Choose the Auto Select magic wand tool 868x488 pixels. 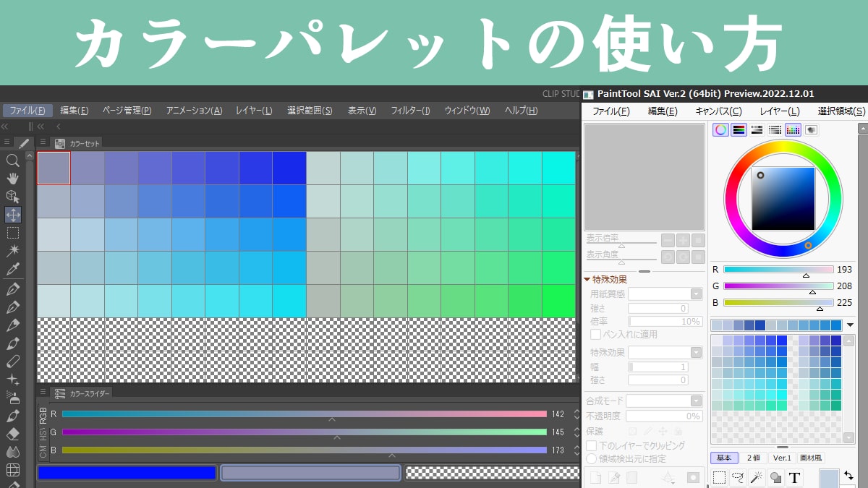[x=12, y=251]
